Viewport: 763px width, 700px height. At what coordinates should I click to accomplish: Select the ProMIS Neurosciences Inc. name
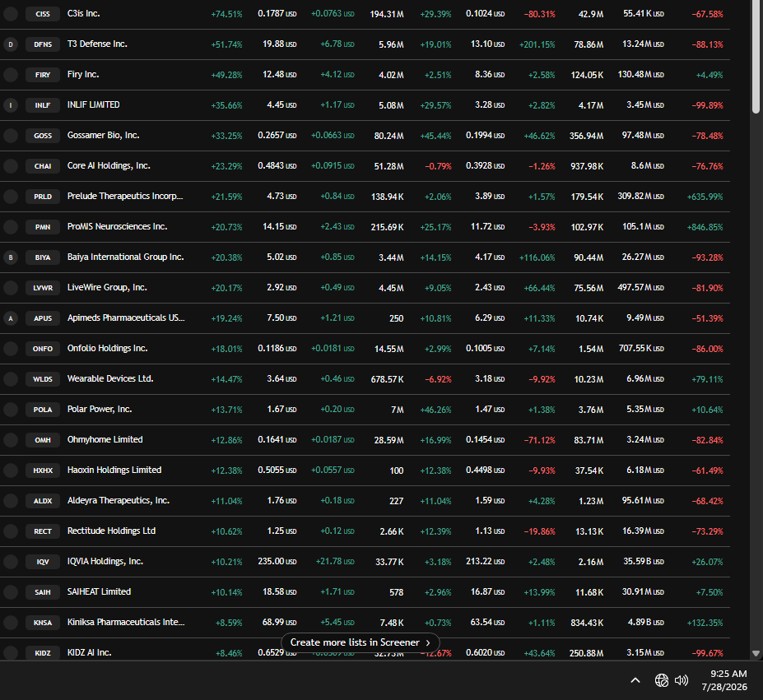click(x=117, y=226)
